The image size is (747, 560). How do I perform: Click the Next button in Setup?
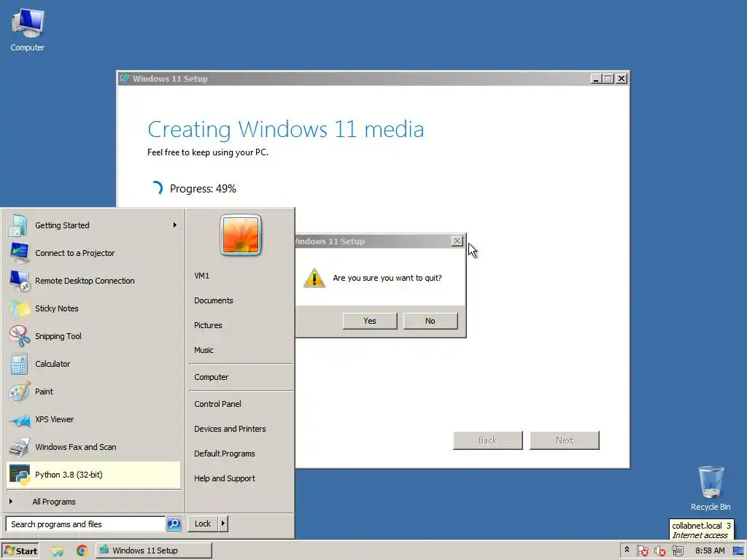point(565,440)
